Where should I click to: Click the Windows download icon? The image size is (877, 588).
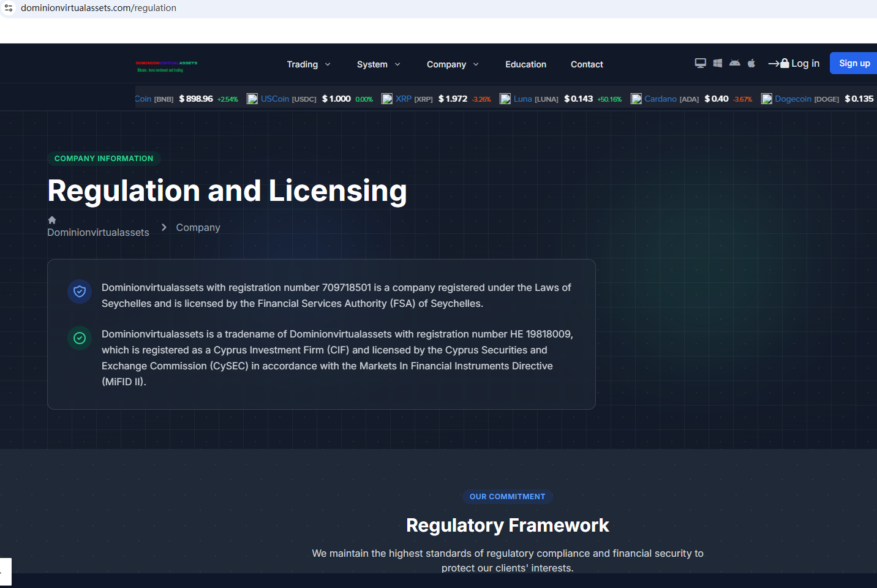click(717, 63)
